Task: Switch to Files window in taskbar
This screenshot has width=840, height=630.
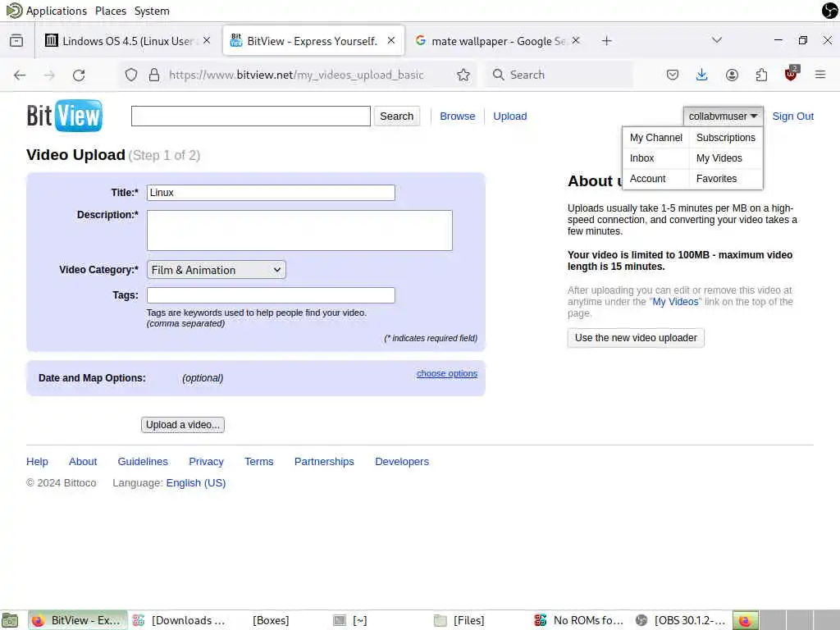Action: 459,620
